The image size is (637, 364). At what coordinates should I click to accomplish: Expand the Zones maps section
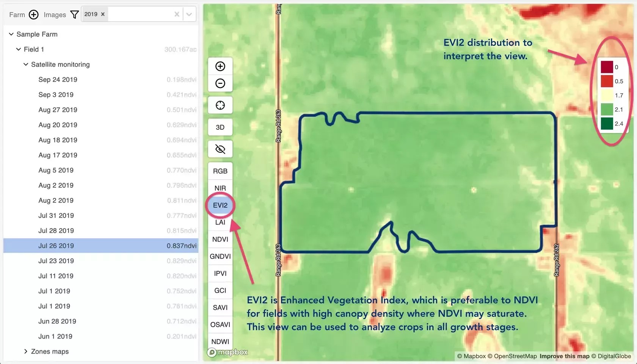click(26, 351)
